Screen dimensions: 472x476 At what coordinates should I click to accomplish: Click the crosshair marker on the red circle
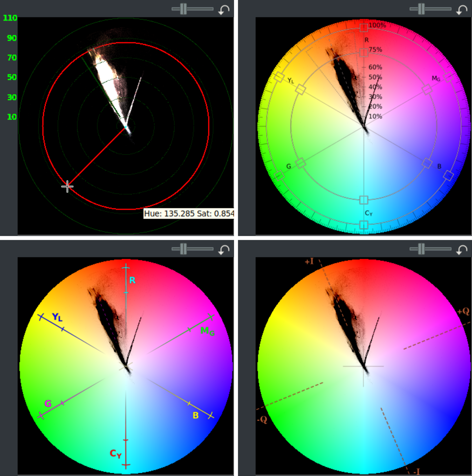click(67, 186)
